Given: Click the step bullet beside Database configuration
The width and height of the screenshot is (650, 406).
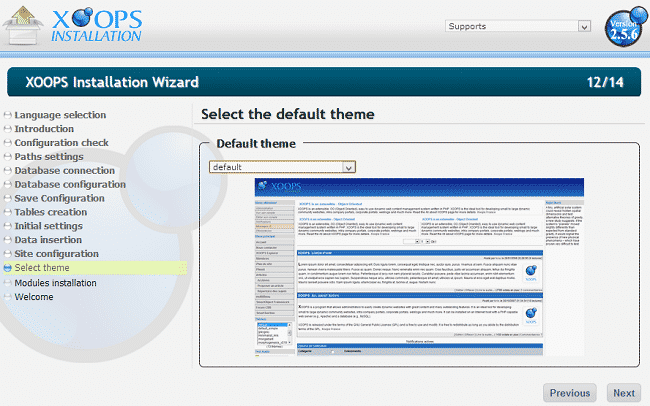Looking at the screenshot, I should [x=7, y=185].
